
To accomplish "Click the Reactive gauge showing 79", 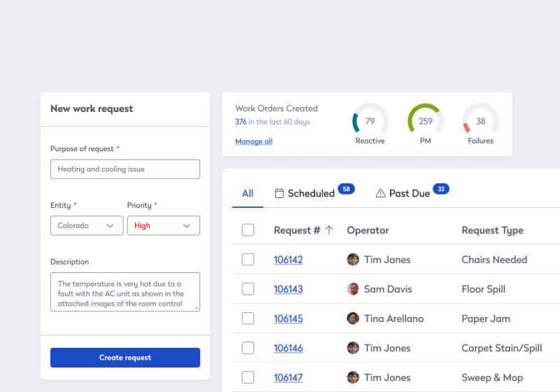I will (370, 121).
